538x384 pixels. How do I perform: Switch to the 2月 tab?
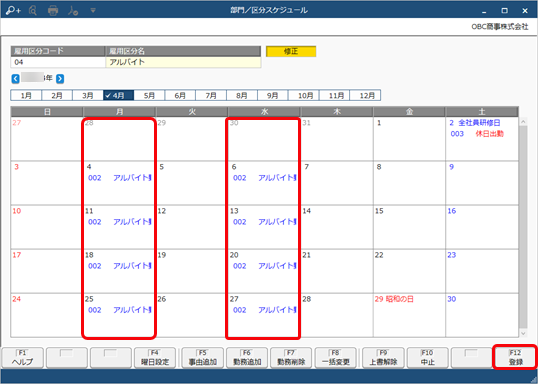click(x=57, y=95)
